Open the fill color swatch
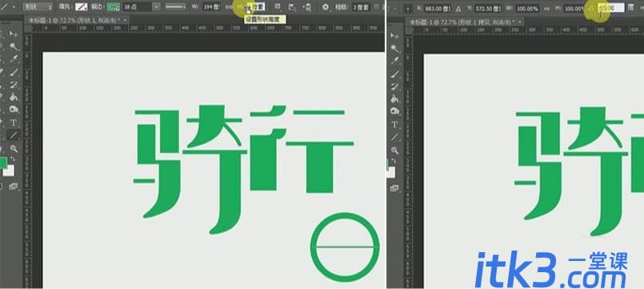The height and width of the screenshot is (289, 644). (x=81, y=7)
